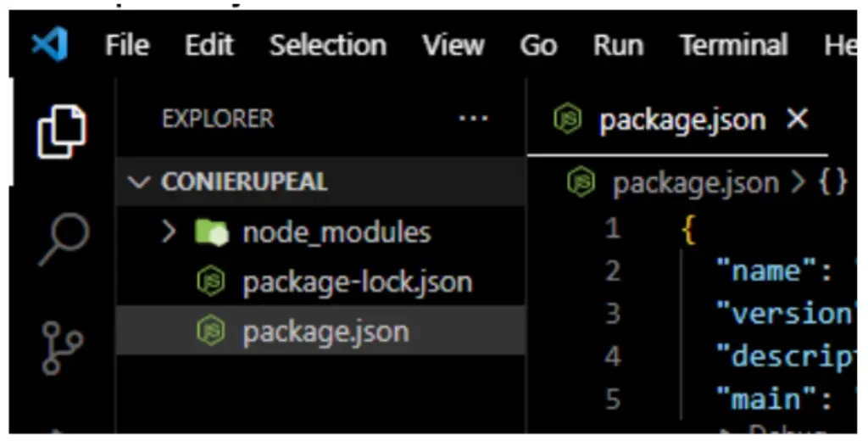The height and width of the screenshot is (441, 868).
Task: Click line number 3 in the gutter
Action: [x=612, y=314]
